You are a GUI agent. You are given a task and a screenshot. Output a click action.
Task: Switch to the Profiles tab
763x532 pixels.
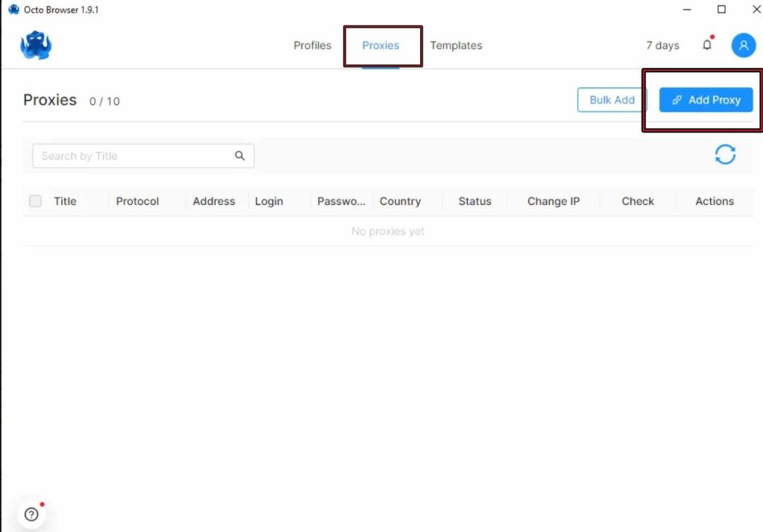click(312, 45)
